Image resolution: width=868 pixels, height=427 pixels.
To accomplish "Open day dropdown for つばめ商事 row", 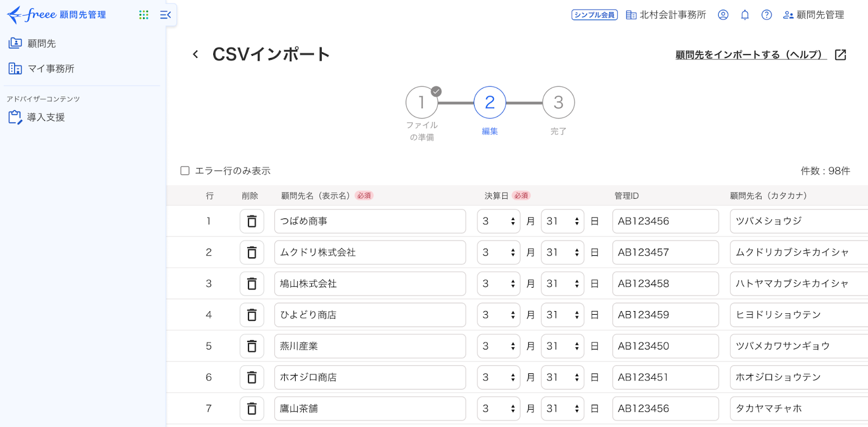I will [x=563, y=221].
